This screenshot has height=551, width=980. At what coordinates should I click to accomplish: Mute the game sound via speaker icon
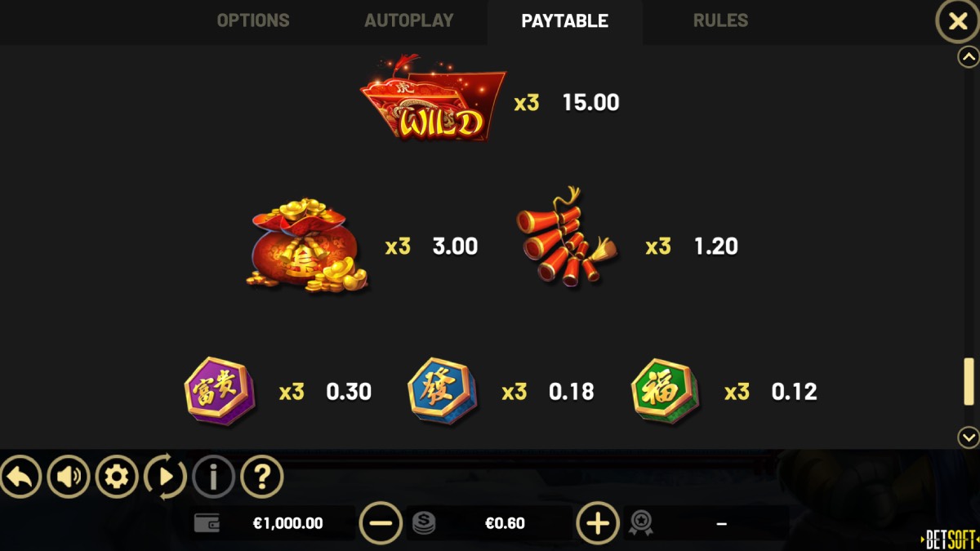(69, 477)
